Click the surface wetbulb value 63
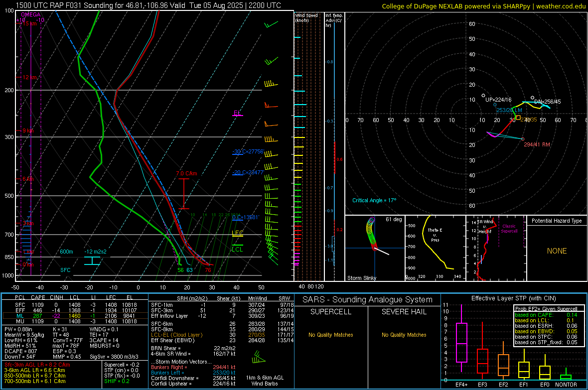The height and width of the screenshot is (390, 588). [x=189, y=270]
